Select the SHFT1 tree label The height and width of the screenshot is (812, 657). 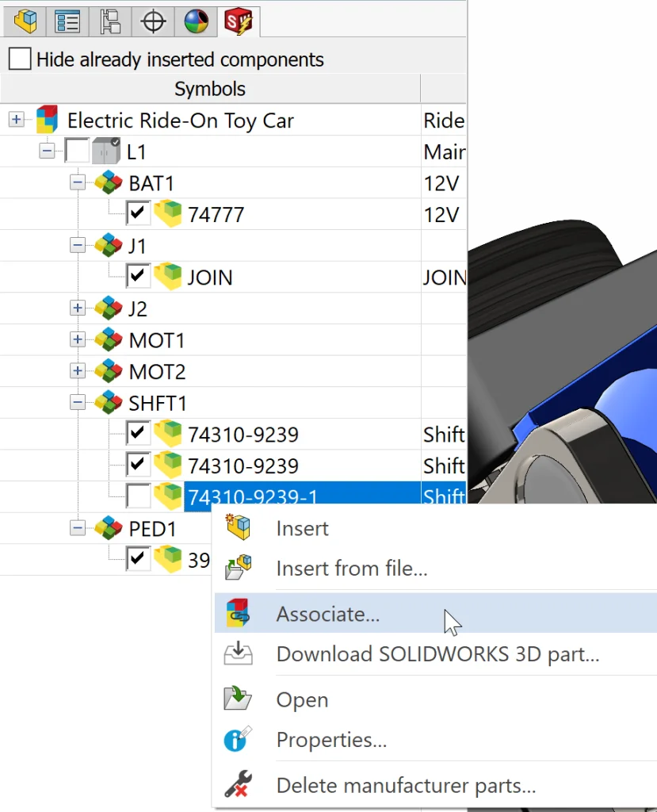pyautogui.click(x=158, y=404)
